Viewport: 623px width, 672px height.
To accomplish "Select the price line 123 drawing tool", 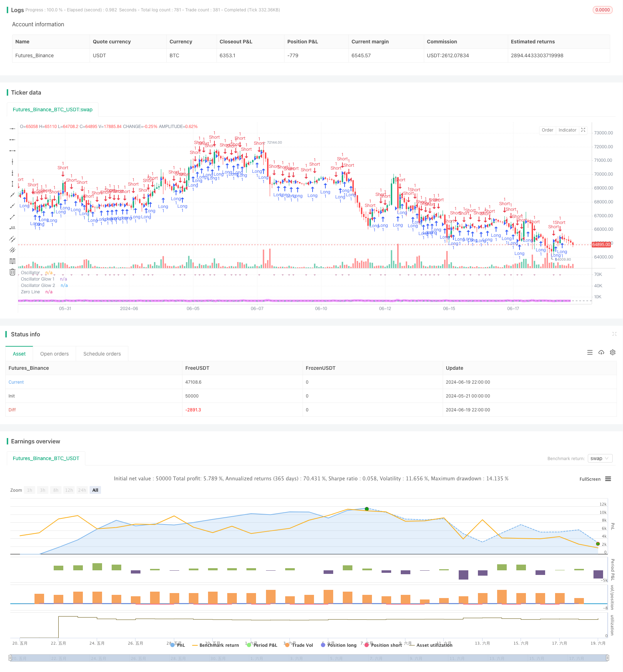I will (12, 228).
